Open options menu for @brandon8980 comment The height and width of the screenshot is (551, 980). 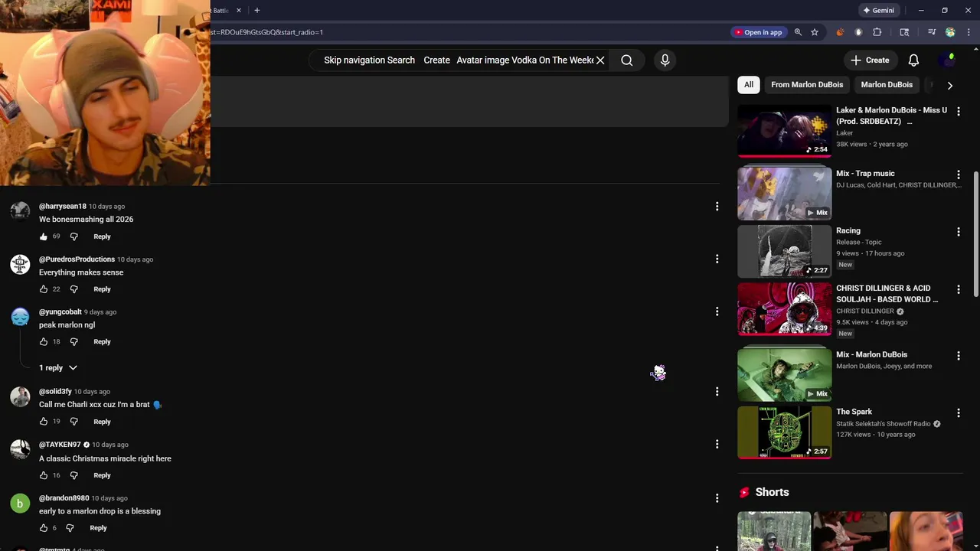pos(717,497)
